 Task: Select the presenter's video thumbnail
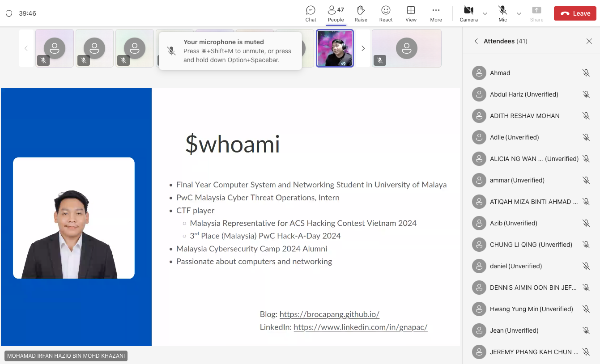tap(335, 48)
